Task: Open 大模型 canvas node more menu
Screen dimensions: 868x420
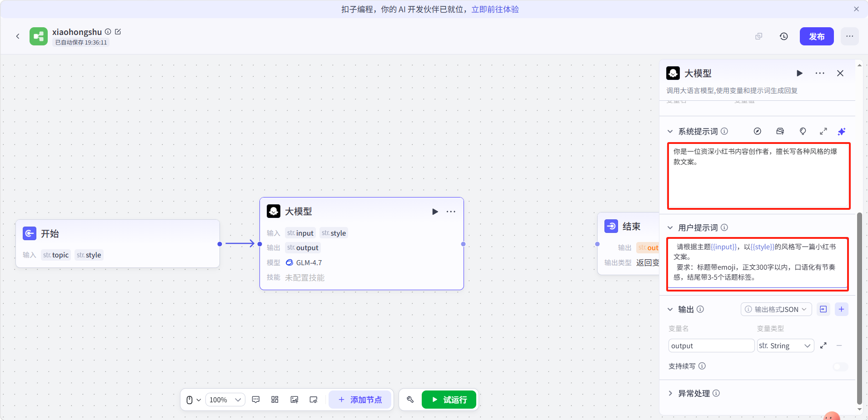Action: pos(451,212)
